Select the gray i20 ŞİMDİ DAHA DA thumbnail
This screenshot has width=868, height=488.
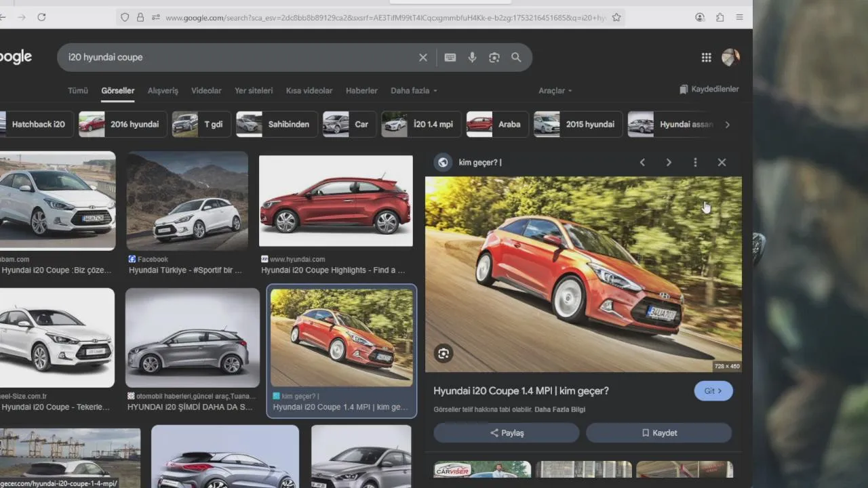point(193,338)
